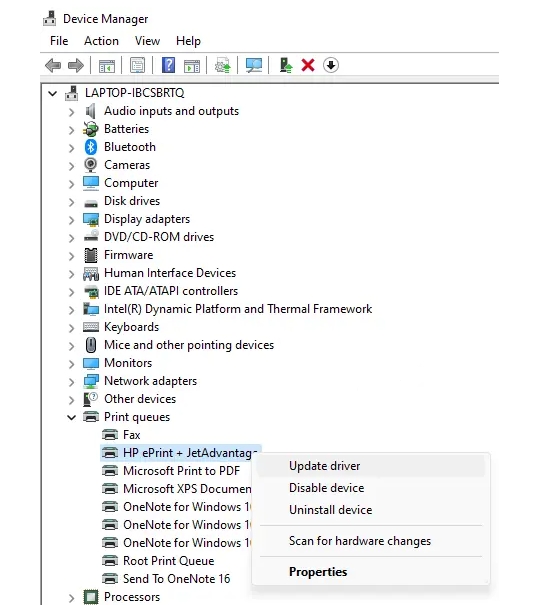
Task: Click the Fax printer icon
Action: 110,435
